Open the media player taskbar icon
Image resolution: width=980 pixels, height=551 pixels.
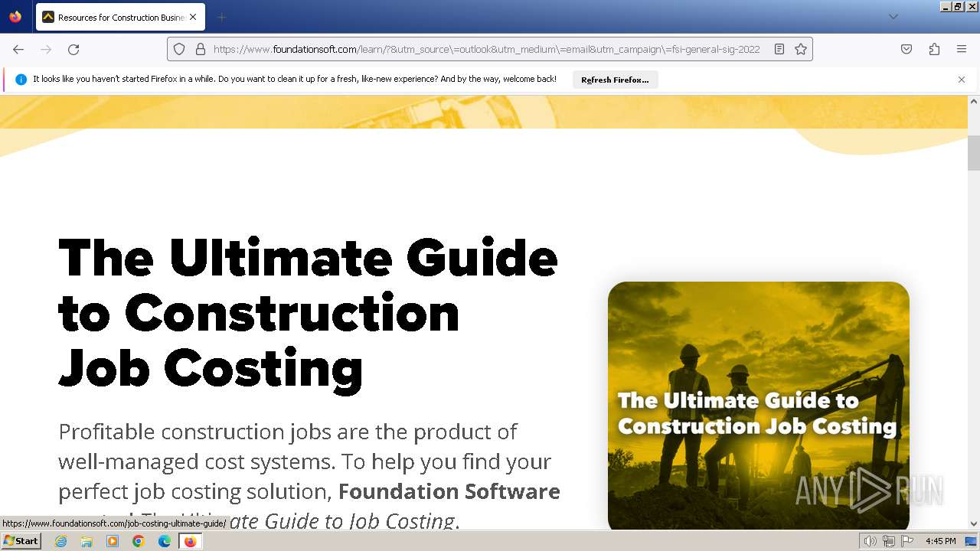click(113, 541)
